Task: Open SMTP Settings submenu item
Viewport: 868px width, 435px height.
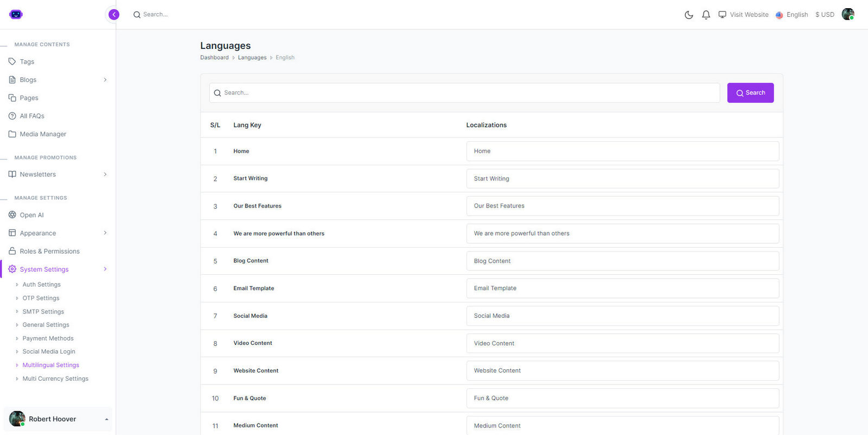Action: coord(43,312)
